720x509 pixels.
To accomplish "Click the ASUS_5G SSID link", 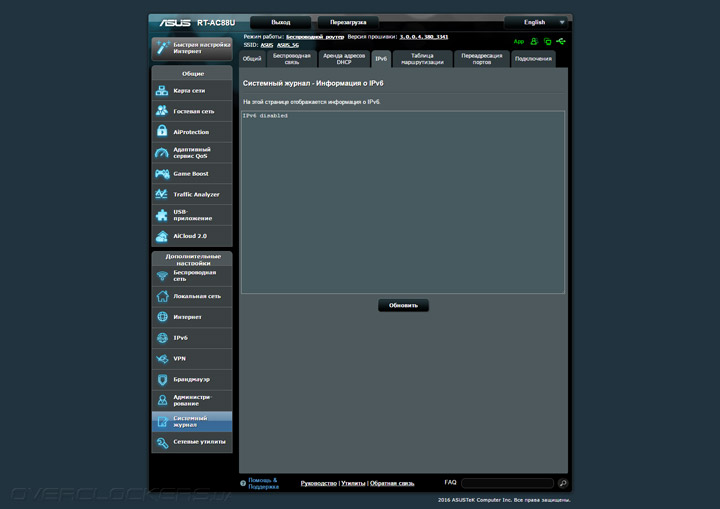I will point(288,45).
